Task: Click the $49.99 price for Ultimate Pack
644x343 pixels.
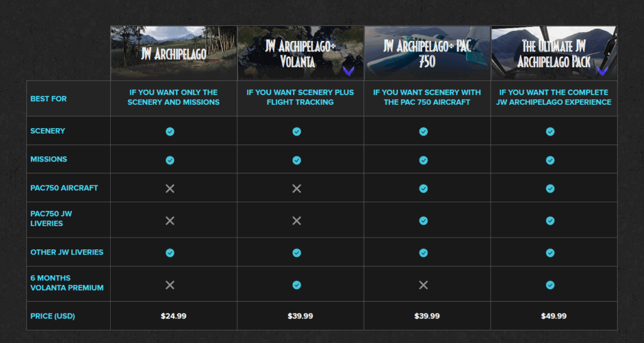Action: click(x=553, y=316)
